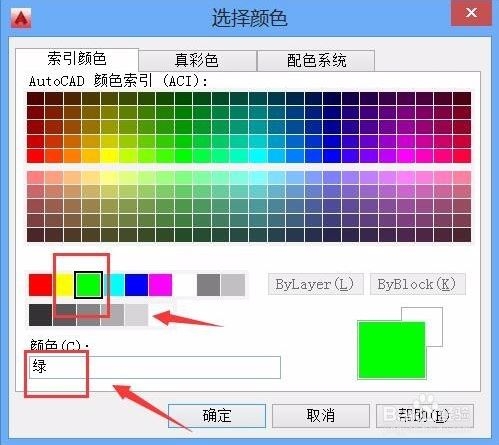Pick the darkest gray swatch in gray row
Image resolution: width=499 pixels, height=445 pixels.
point(40,315)
